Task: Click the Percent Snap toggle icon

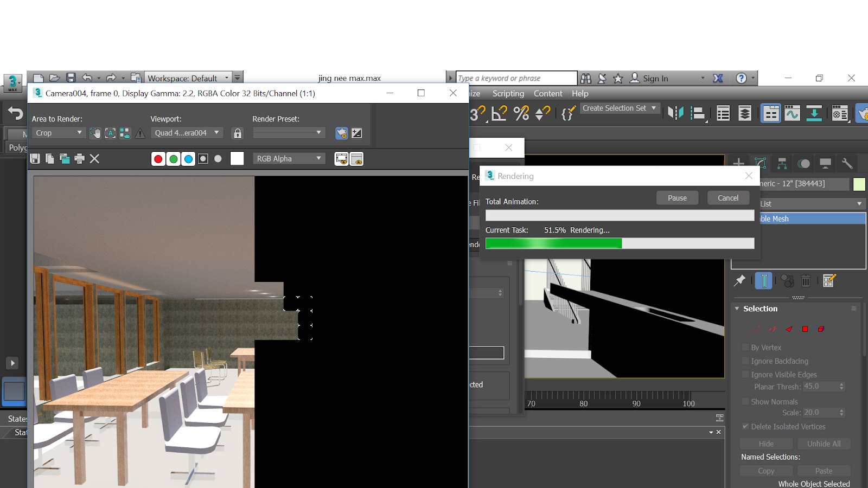Action: [521, 113]
